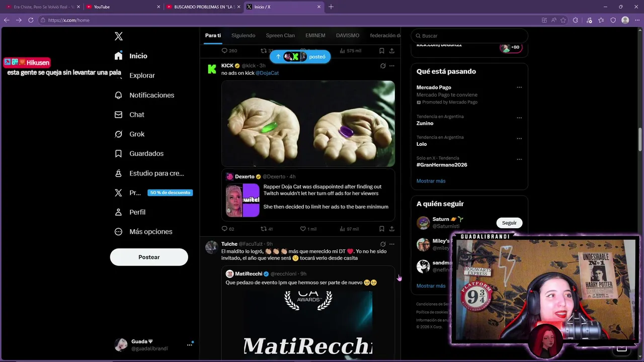644x362 pixels.
Task: Go back in browser history
Action: point(7,20)
